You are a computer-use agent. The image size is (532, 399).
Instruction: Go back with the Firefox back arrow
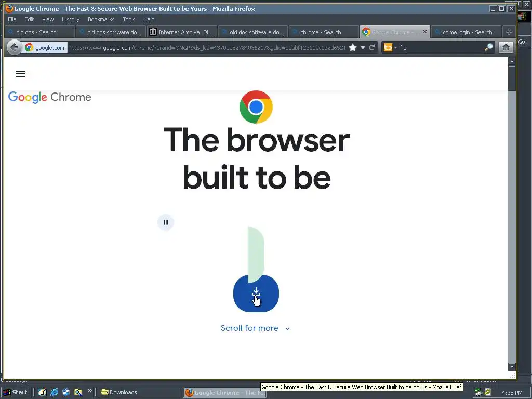pos(14,47)
